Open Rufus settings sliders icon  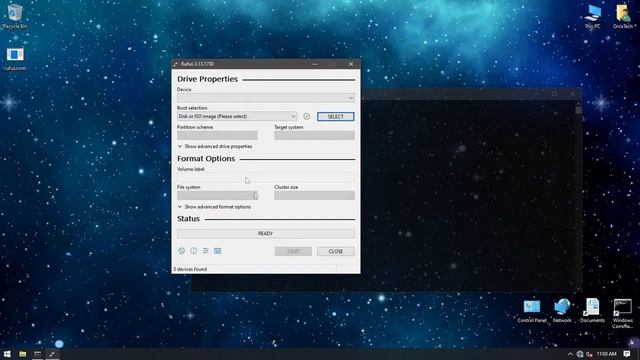click(x=206, y=251)
